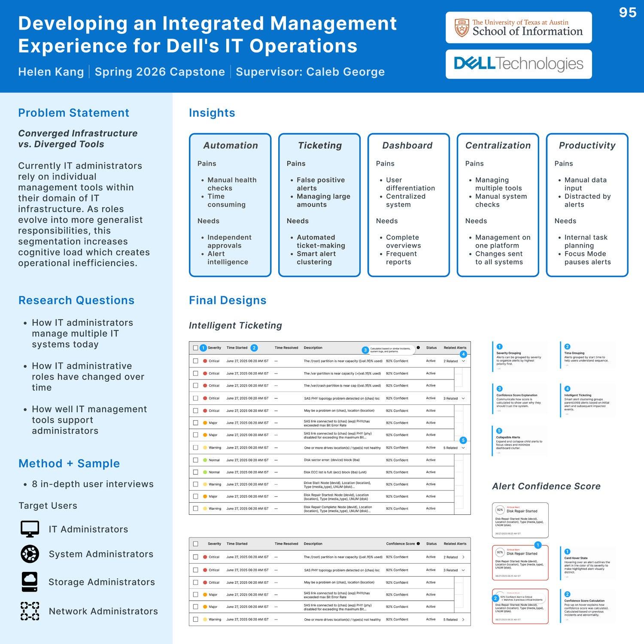Screen dimensions: 644x644
Task: Open the Centralization insight card
Action: coord(498,205)
